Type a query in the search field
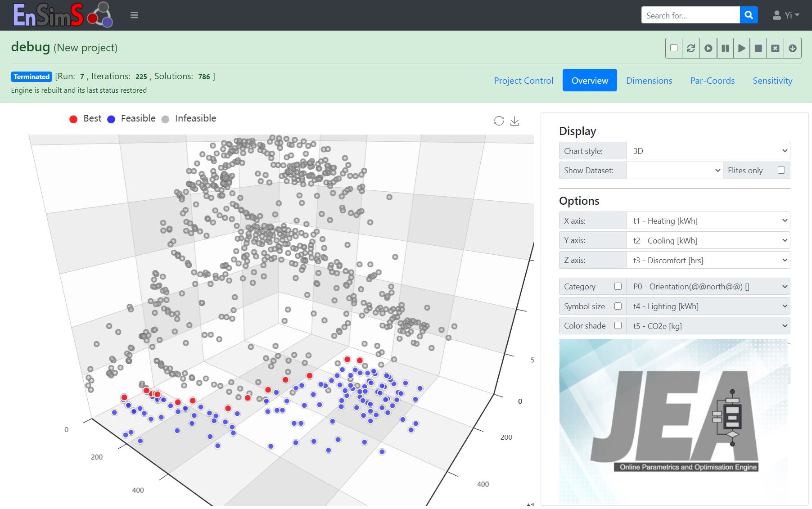This screenshot has width=812, height=509. 690,15
